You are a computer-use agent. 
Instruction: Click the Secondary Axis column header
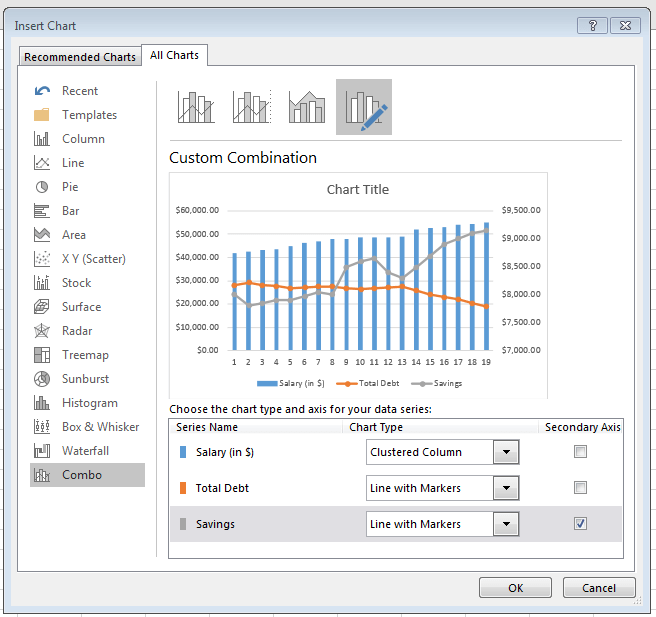point(582,427)
